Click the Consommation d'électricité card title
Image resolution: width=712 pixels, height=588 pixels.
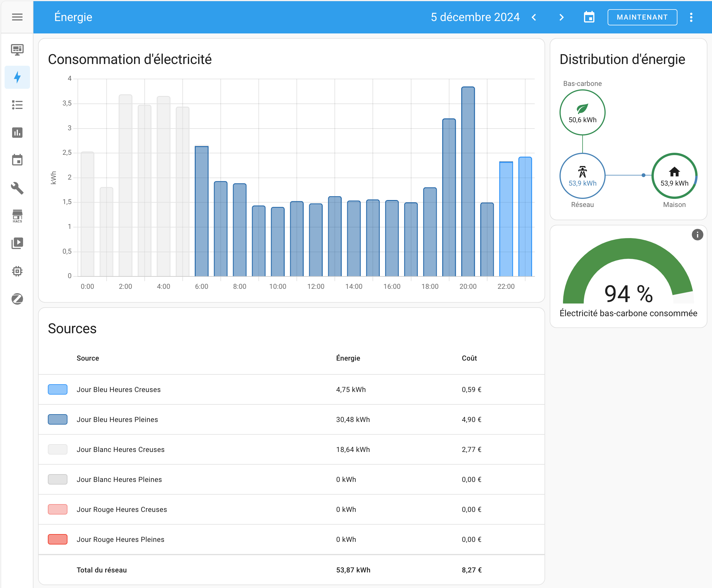pyautogui.click(x=130, y=59)
